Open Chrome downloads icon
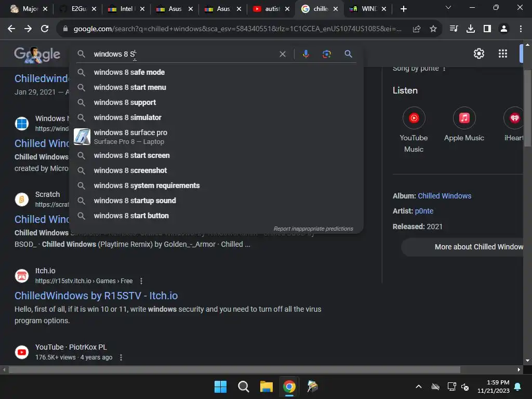The width and height of the screenshot is (532, 399). coord(471,29)
